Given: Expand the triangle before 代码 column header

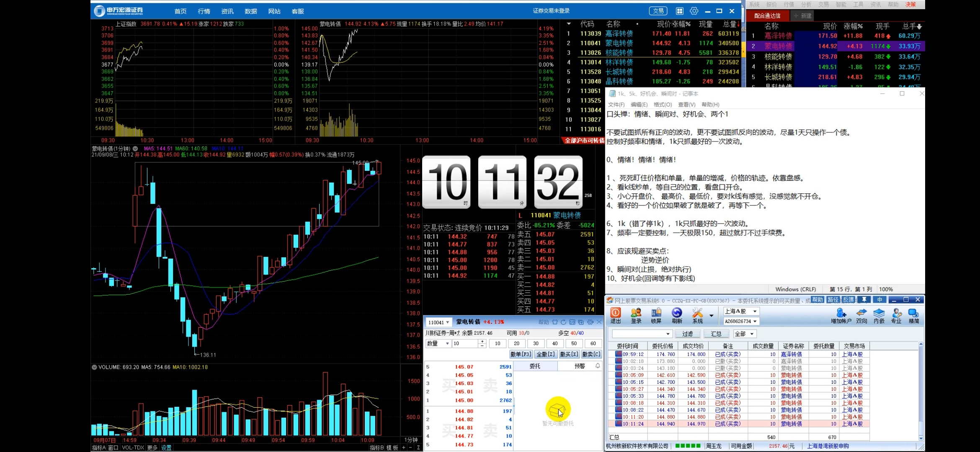Looking at the screenshot, I should click(569, 24).
